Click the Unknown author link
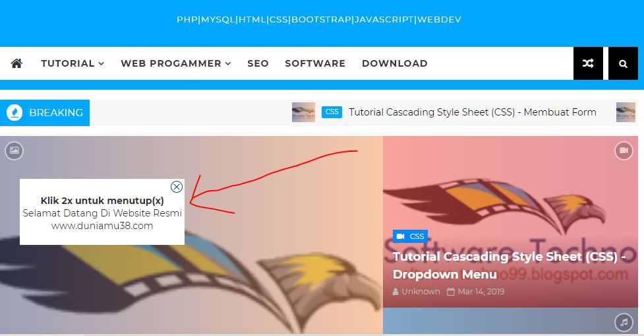Viewport: 644px width, 336px height. (x=416, y=292)
